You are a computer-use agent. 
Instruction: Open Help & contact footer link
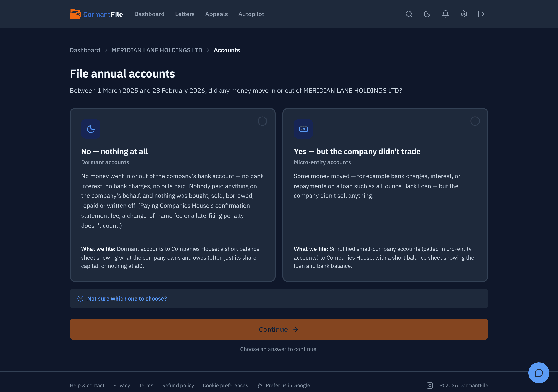pos(87,385)
